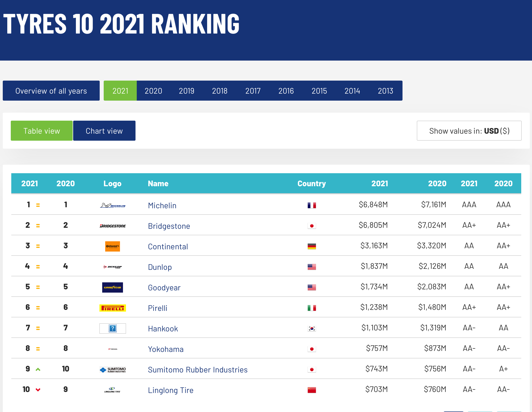Open the Linglong Tire brand link
Viewport: 532px width, 412px height.
tap(171, 390)
